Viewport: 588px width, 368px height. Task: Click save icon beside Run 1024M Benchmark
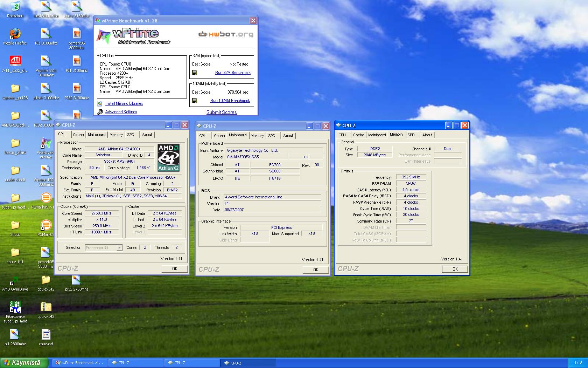195,101
